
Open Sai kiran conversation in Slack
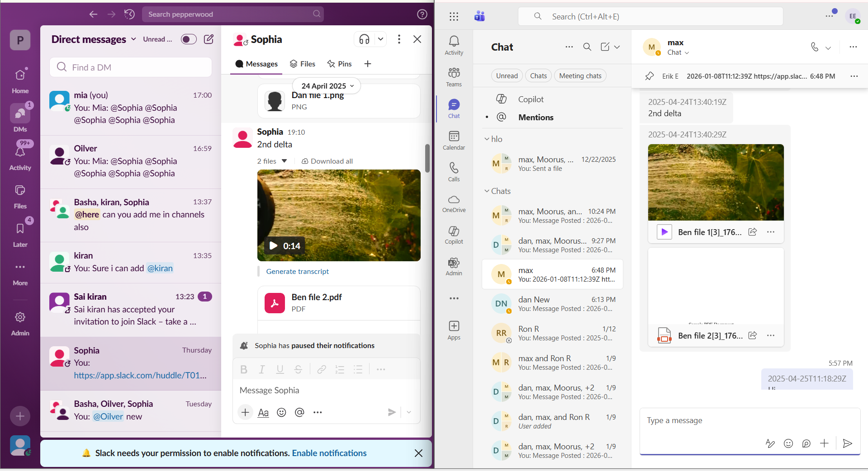coord(131,309)
